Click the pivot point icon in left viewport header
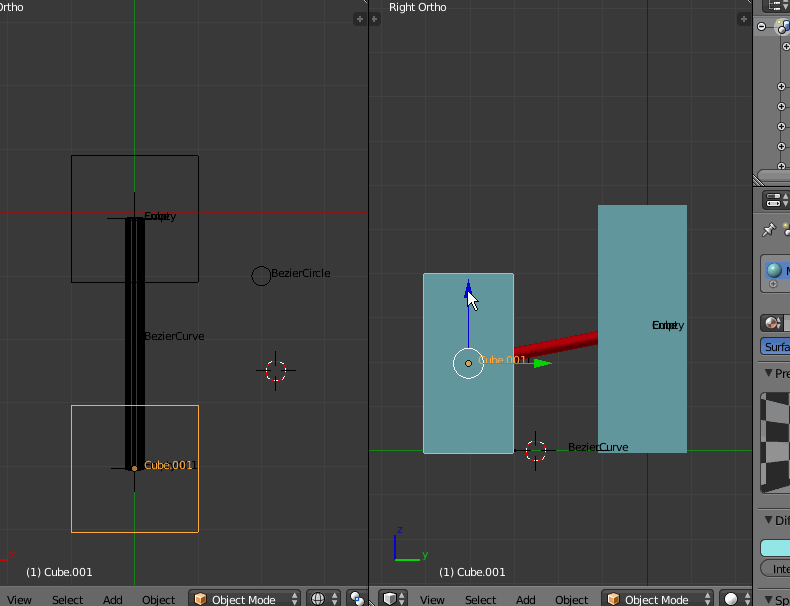Image resolution: width=790 pixels, height=606 pixels. tap(357, 599)
